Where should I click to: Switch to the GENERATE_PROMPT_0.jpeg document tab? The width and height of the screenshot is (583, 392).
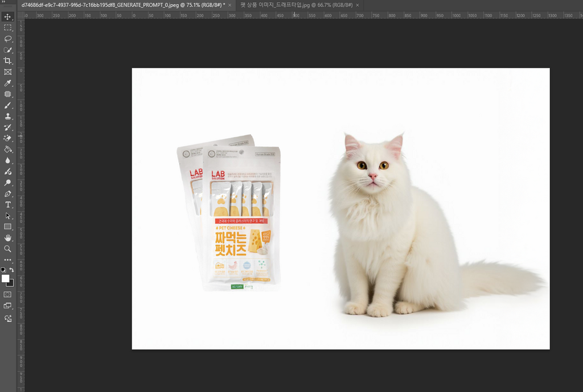tap(123, 5)
